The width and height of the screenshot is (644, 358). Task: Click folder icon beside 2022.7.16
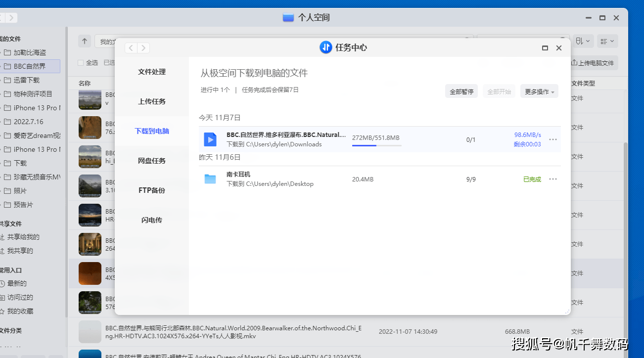tap(7, 122)
